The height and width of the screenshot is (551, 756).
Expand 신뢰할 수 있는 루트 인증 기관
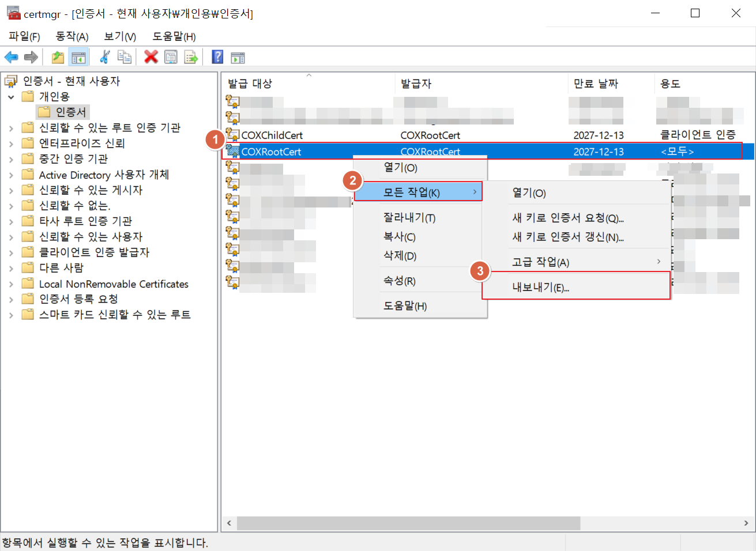(11, 128)
